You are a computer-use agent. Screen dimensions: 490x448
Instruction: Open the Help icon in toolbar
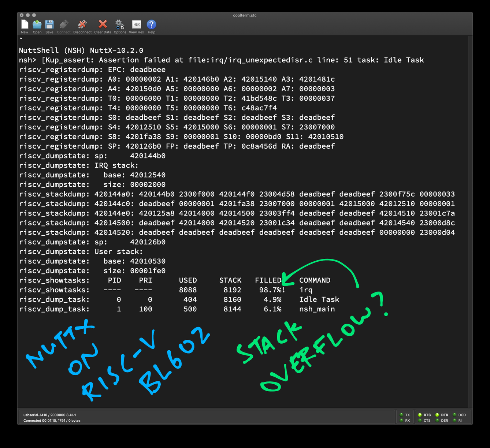tap(151, 25)
